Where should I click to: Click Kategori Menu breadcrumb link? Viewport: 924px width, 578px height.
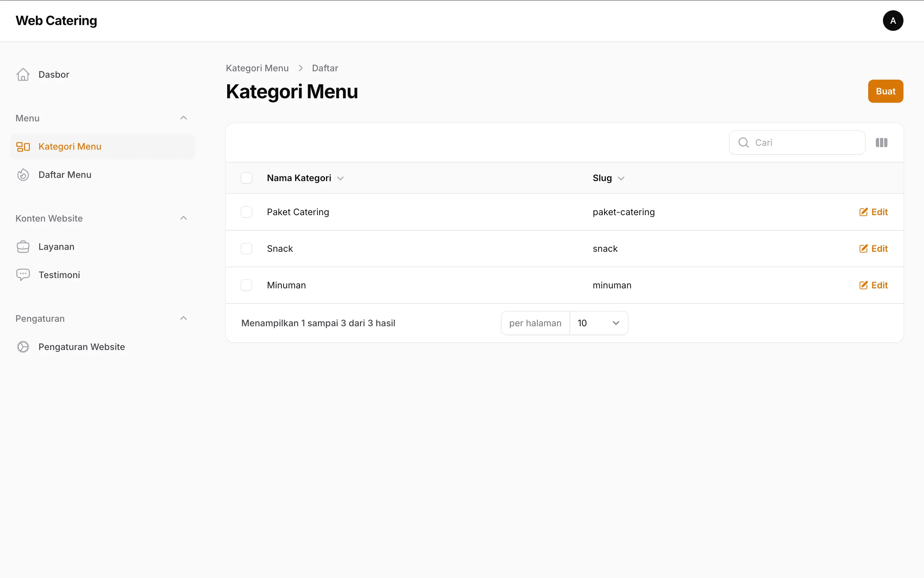[x=257, y=68]
